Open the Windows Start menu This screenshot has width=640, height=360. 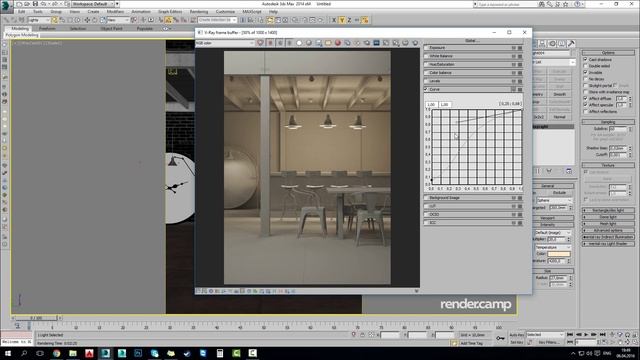pos(7,353)
